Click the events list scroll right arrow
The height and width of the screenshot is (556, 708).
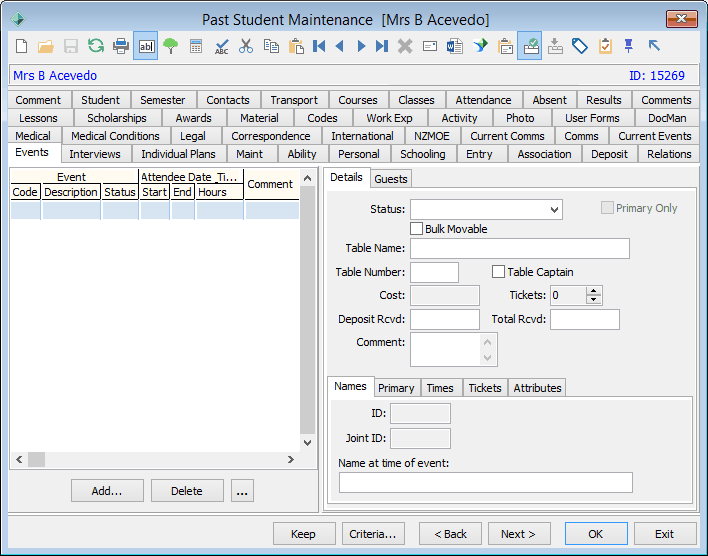click(291, 459)
